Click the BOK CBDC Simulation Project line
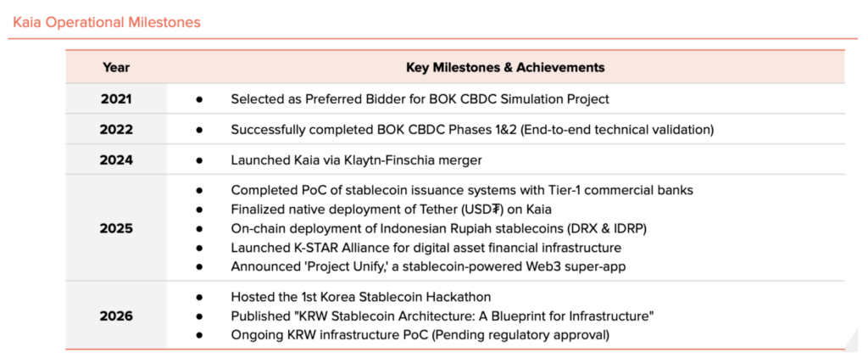868x358 pixels. pos(420,99)
